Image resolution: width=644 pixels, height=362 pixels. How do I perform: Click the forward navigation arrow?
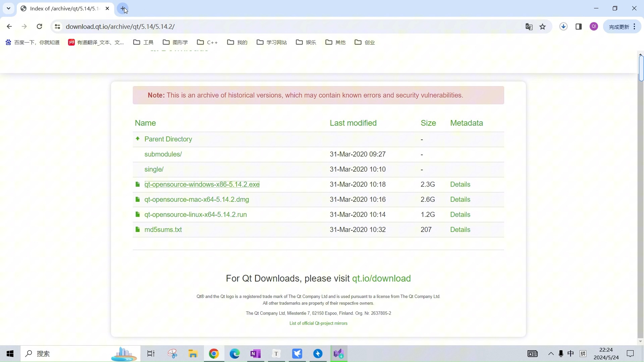pyautogui.click(x=24, y=26)
